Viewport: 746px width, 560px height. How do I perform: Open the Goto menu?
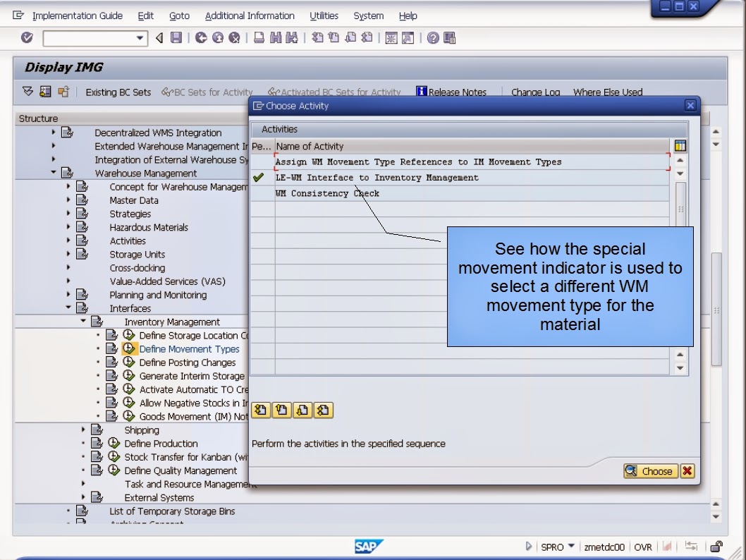tap(179, 16)
